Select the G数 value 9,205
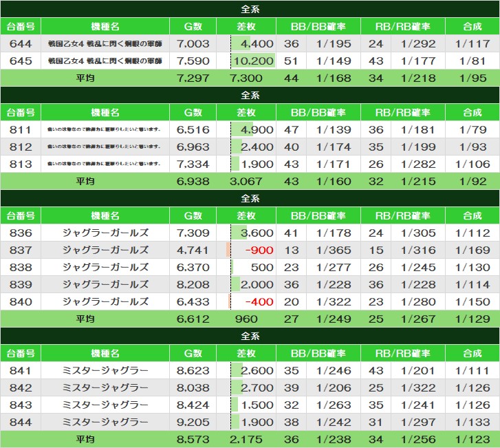 (x=193, y=423)
